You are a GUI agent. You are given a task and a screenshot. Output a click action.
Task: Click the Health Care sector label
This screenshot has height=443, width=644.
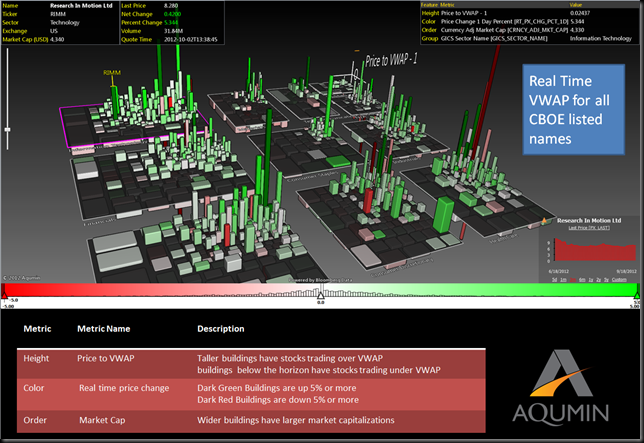tap(503, 238)
